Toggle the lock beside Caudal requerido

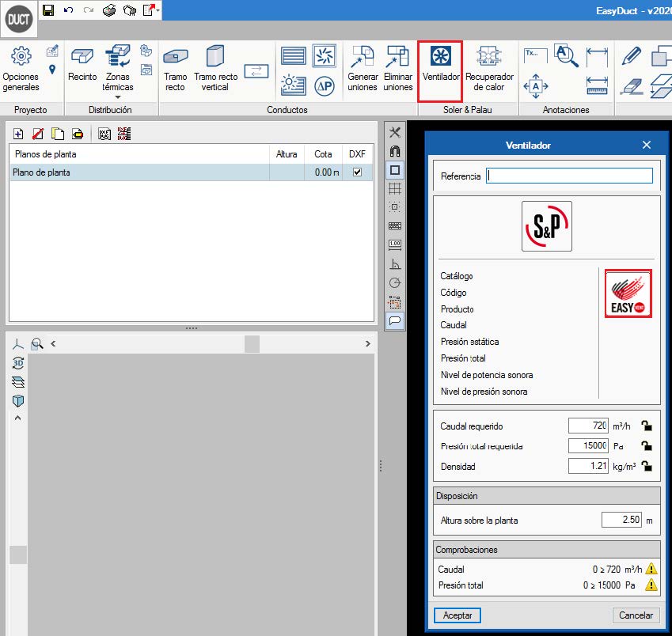tap(647, 426)
